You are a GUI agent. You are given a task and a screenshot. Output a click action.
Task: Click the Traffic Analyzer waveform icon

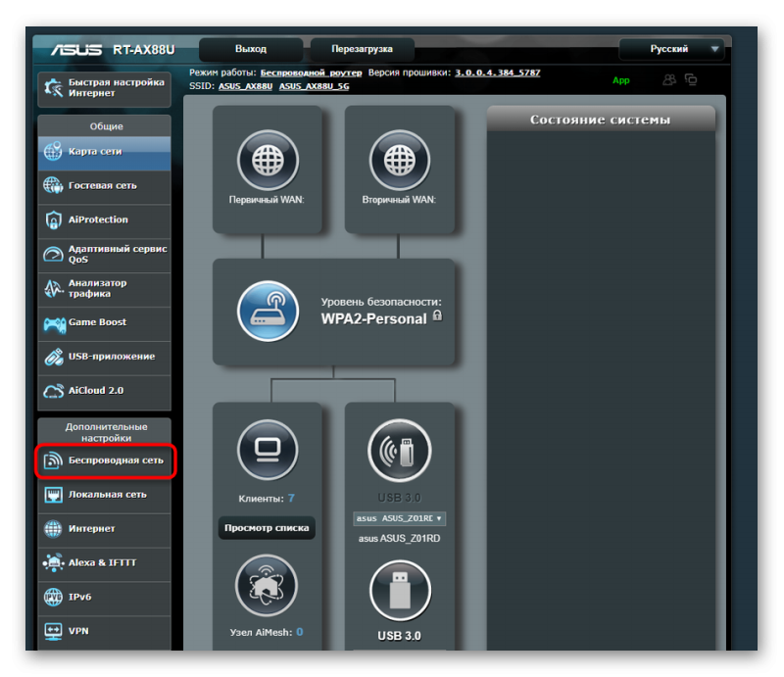pos(53,288)
